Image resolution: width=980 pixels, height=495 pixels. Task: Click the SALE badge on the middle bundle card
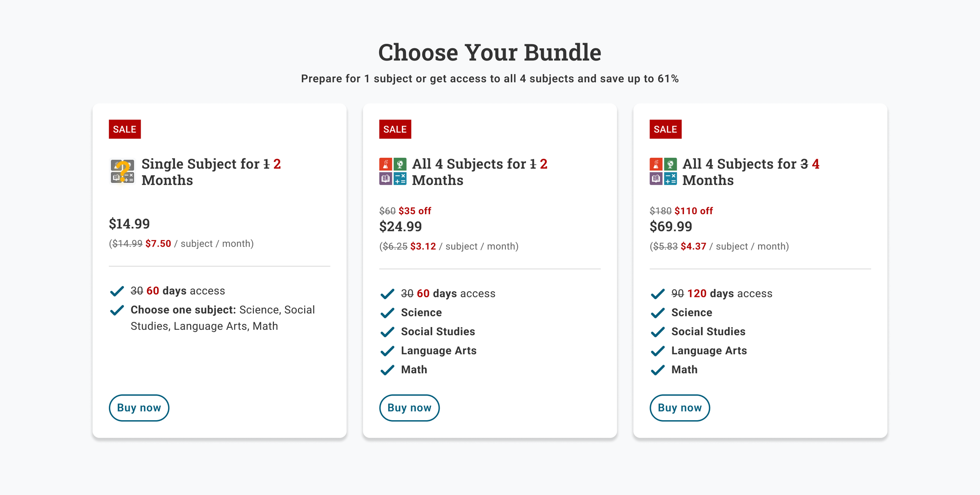[395, 129]
